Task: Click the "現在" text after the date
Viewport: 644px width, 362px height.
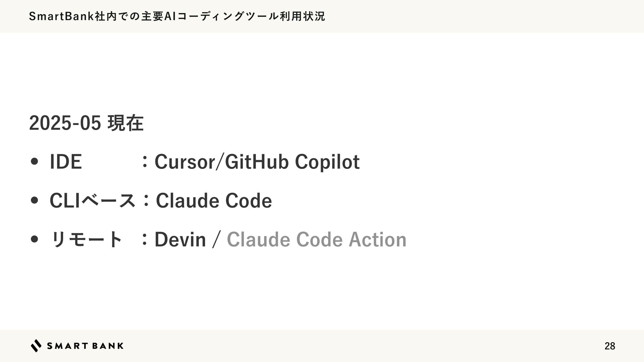Action: click(125, 123)
